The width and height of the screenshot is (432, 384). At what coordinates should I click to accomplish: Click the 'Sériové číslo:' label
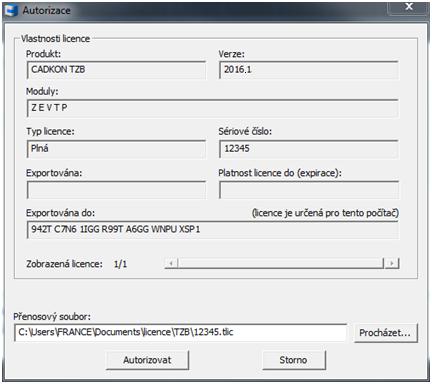click(x=245, y=132)
